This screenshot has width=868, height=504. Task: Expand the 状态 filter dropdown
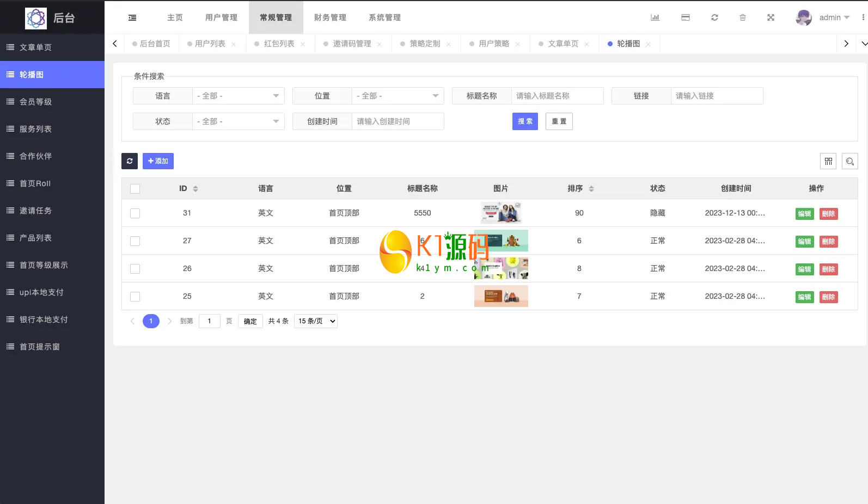point(239,121)
